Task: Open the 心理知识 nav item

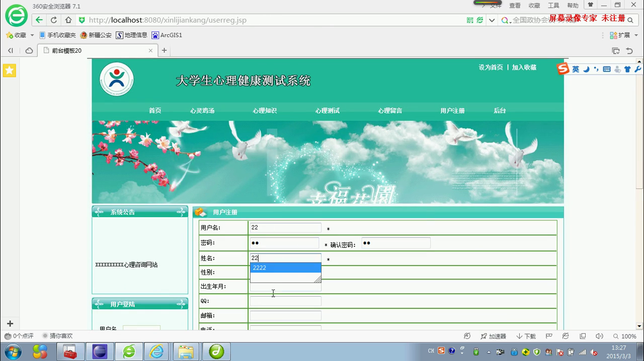Action: (x=265, y=111)
